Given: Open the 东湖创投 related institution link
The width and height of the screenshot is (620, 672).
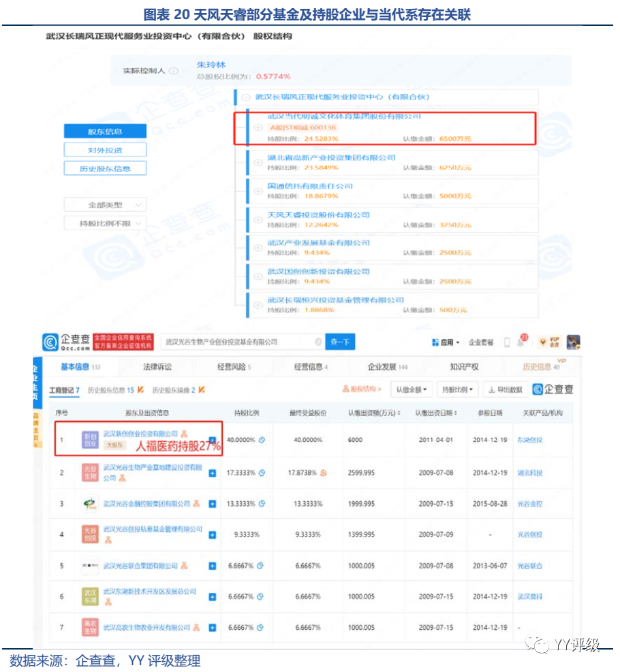Looking at the screenshot, I should click(530, 440).
